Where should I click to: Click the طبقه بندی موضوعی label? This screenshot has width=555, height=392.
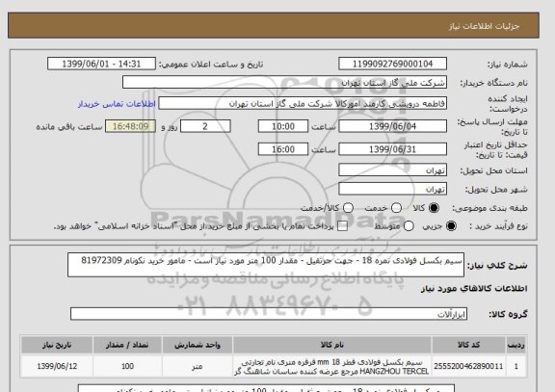pyautogui.click(x=489, y=208)
